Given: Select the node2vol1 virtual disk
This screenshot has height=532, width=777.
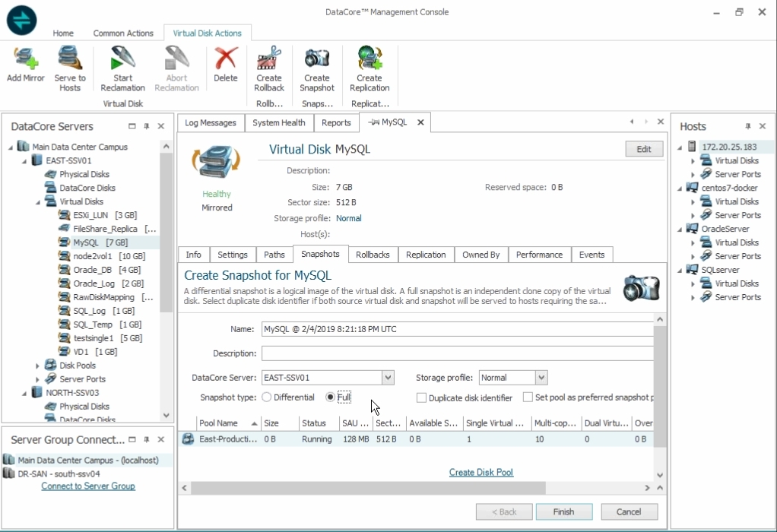Looking at the screenshot, I should (x=109, y=256).
